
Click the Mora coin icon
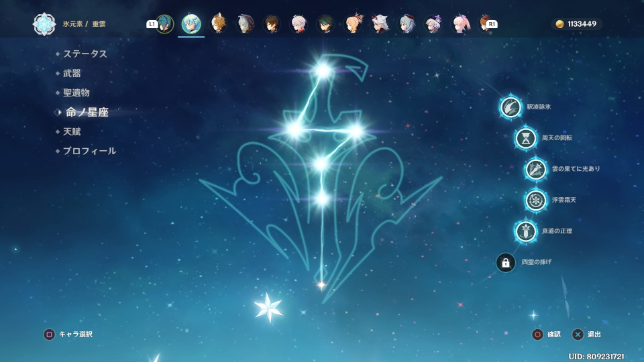point(559,24)
